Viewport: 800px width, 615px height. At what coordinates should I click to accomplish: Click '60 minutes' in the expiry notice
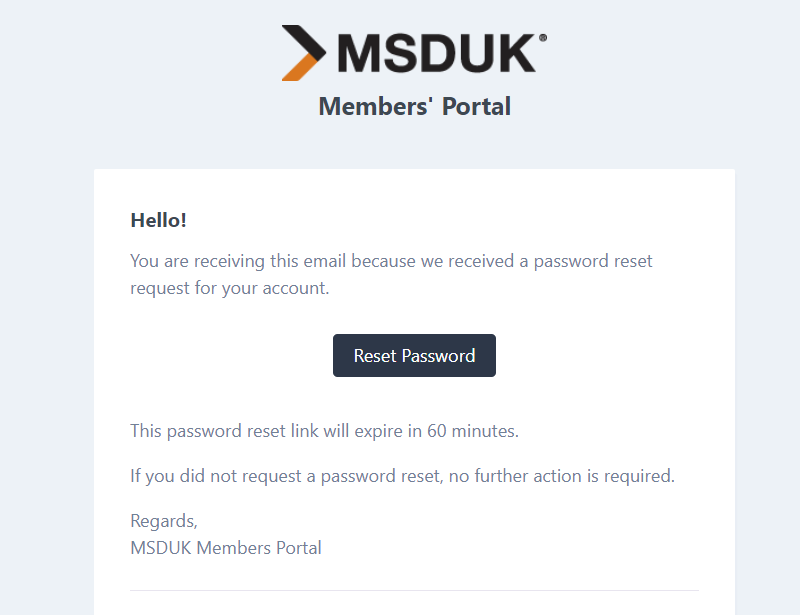(472, 431)
